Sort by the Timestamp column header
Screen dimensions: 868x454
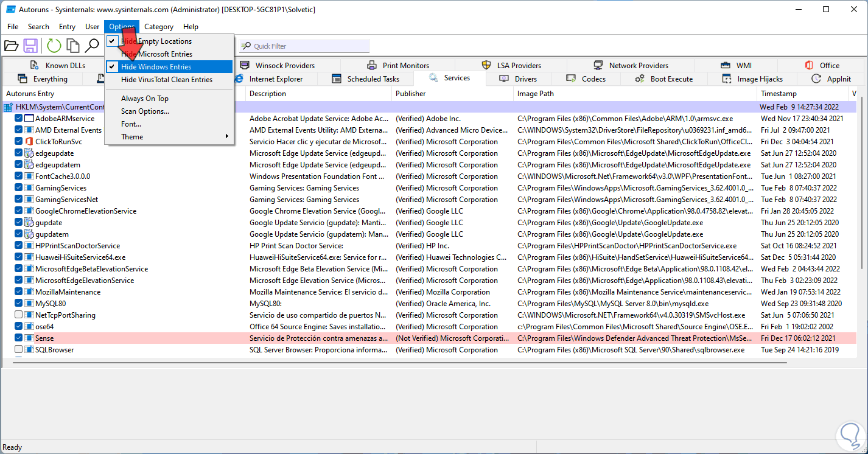[x=803, y=94]
